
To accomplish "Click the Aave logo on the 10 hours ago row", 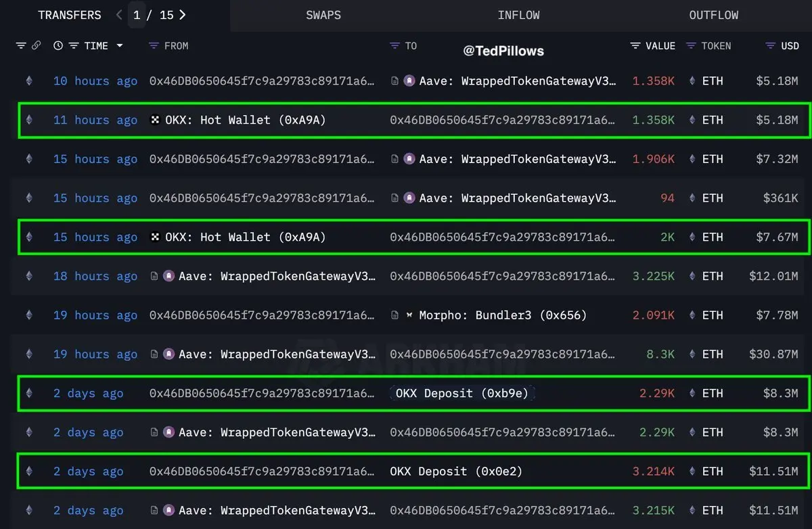I will click(x=409, y=81).
